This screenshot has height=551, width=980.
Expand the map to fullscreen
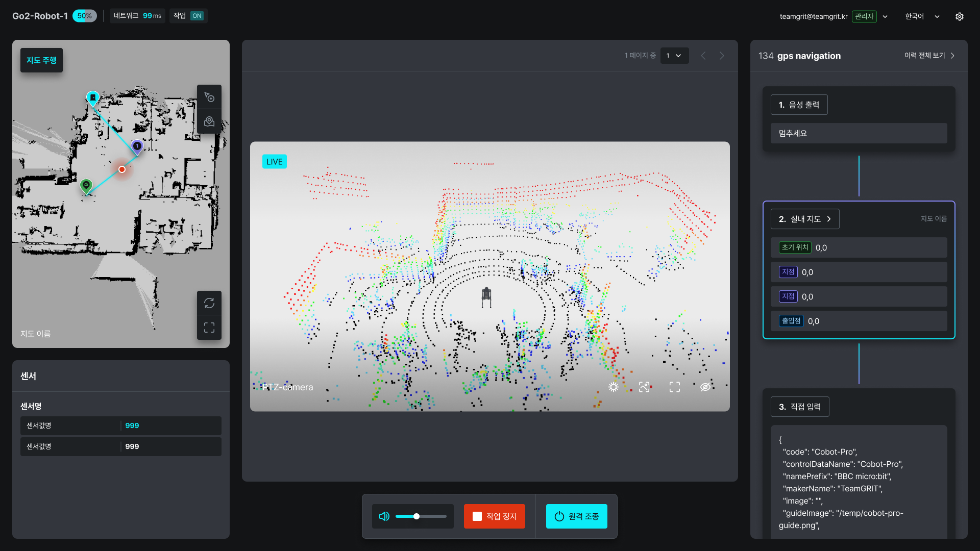(209, 328)
